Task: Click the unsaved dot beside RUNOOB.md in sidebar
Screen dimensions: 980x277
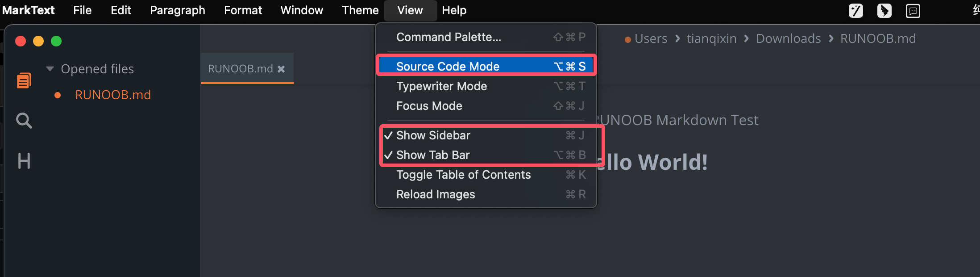Action: (58, 95)
